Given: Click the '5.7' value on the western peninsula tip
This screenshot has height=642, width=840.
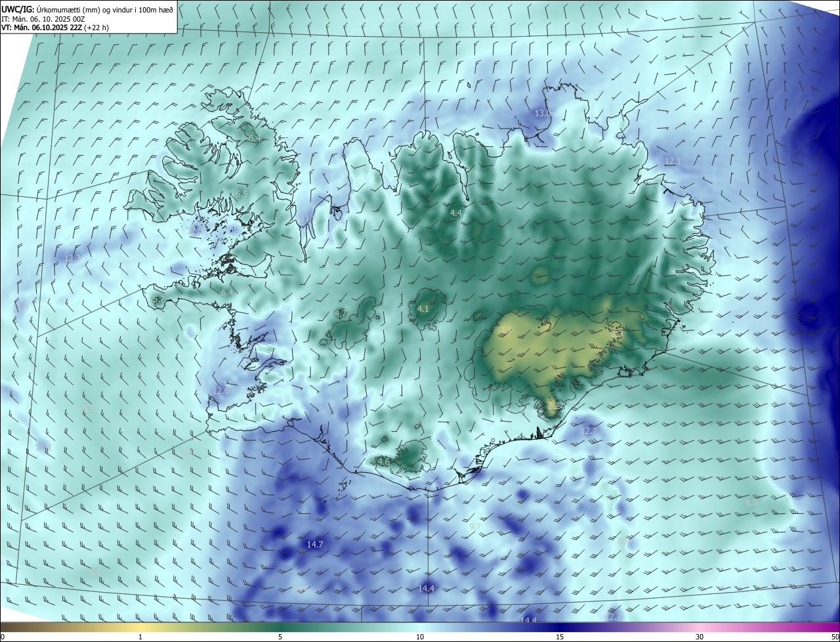Looking at the screenshot, I should [x=158, y=300].
